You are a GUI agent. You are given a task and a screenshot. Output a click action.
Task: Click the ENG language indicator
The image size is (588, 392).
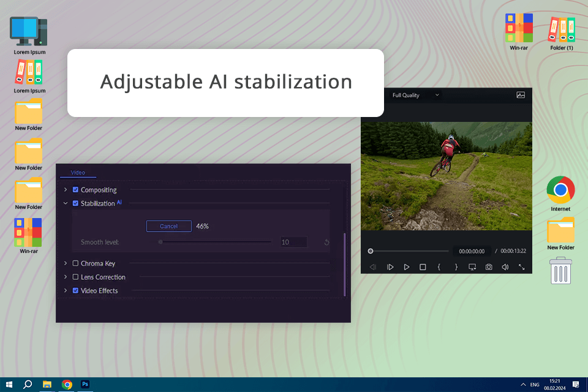[x=535, y=385]
